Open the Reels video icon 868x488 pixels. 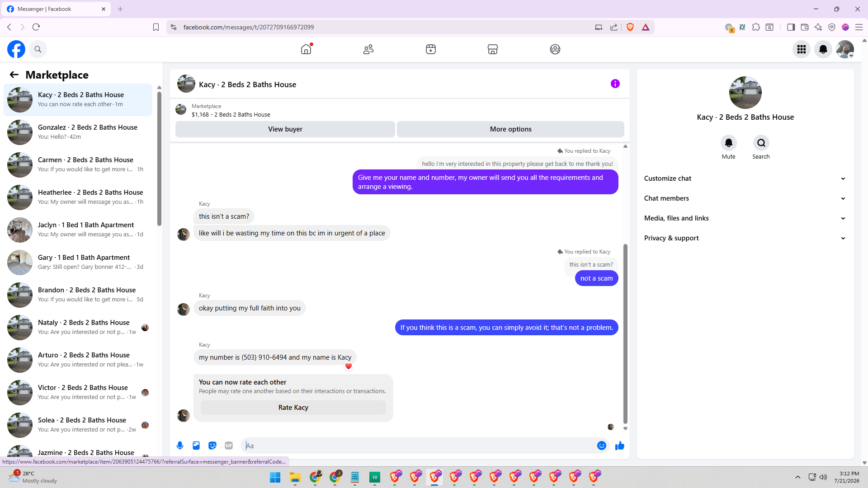click(x=431, y=49)
